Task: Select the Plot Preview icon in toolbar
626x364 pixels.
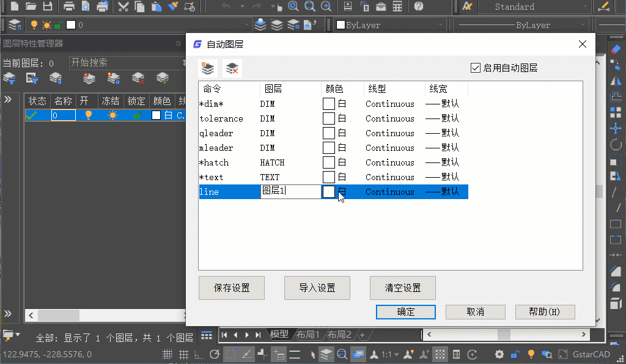Action: click(85, 7)
